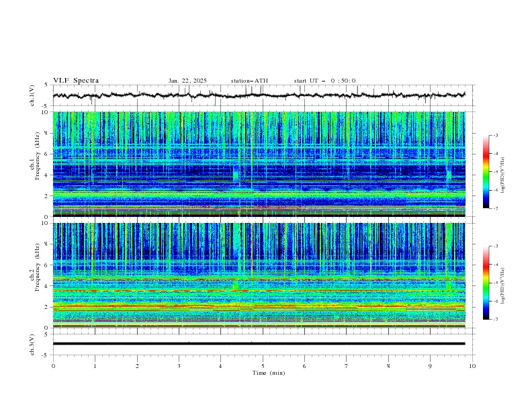Click the upper 'log(PSD)(V²/Hz)' colorbar label

click(x=503, y=175)
